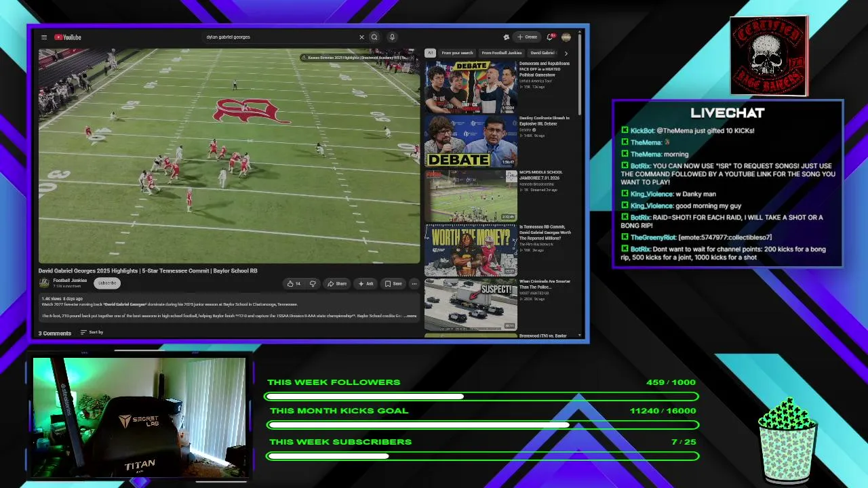Like the video with thumbs up
Viewport: 868px width, 488px height.
pos(294,284)
